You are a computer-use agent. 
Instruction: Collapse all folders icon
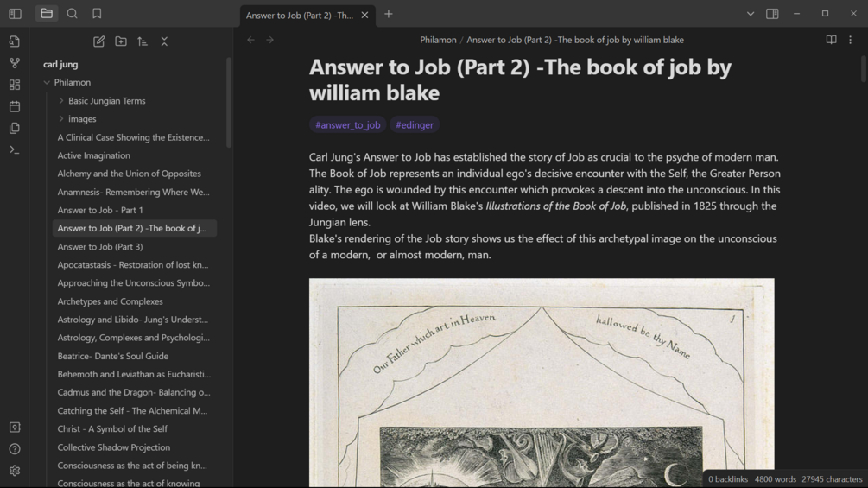[x=164, y=41]
